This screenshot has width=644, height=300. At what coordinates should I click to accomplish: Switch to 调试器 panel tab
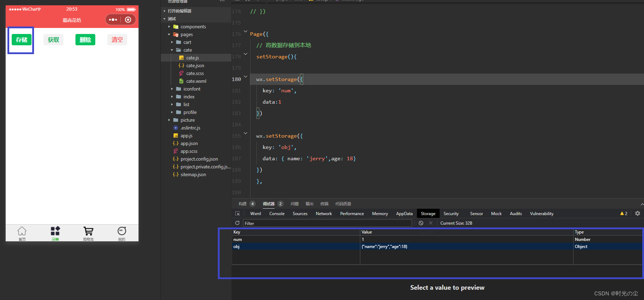coord(269,204)
